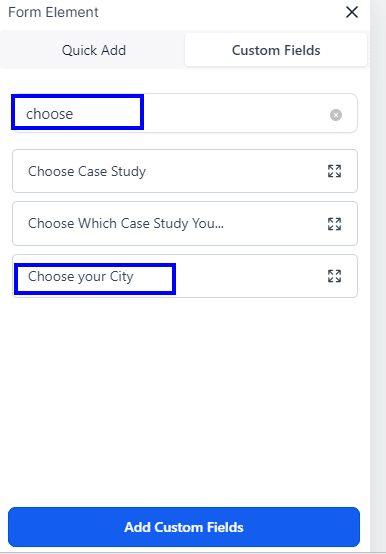The image size is (386, 554).
Task: Click the 'Choose your City' label text
Action: (x=81, y=276)
